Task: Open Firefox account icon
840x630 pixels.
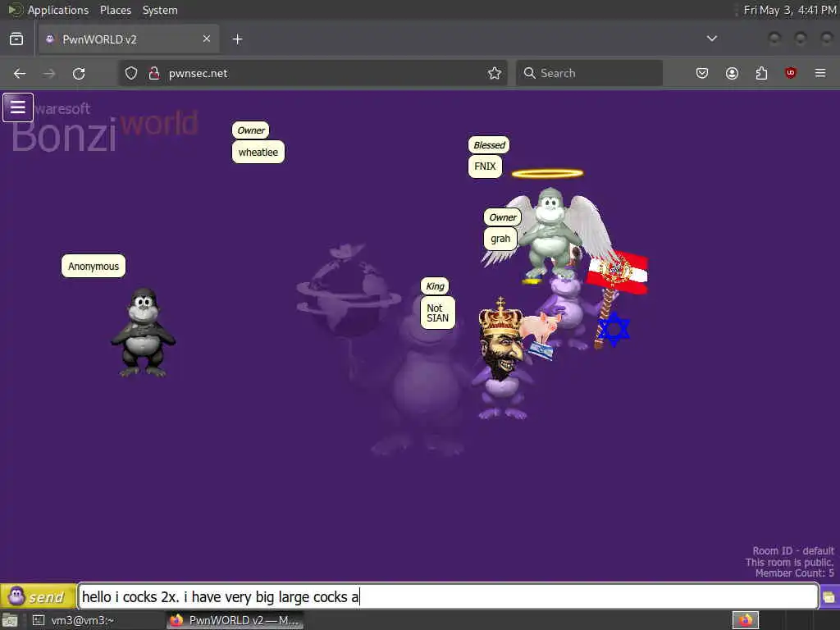Action: (x=732, y=73)
